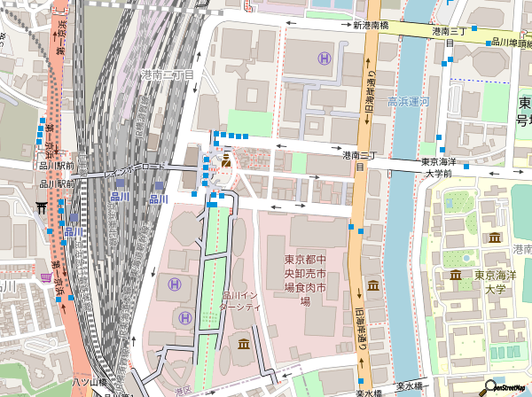
Task: Select the 八ツ山橋 label
Action: pos(90,383)
